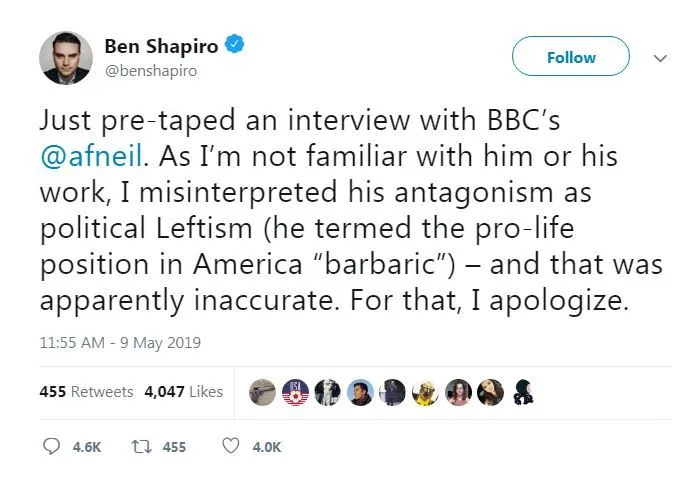This screenshot has height=477, width=697.
Task: View the 455 Retweets list
Action: (x=86, y=392)
